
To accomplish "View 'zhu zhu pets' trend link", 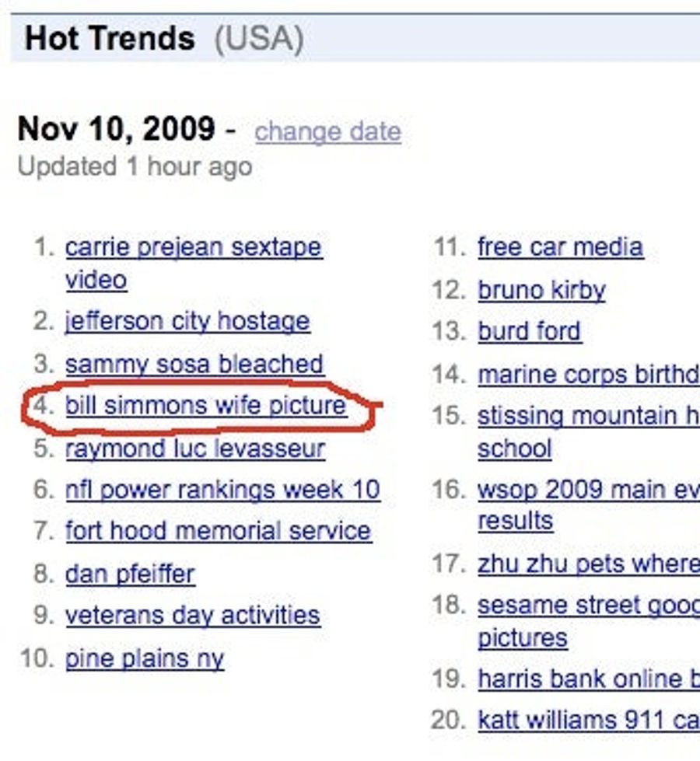I will click(x=589, y=564).
